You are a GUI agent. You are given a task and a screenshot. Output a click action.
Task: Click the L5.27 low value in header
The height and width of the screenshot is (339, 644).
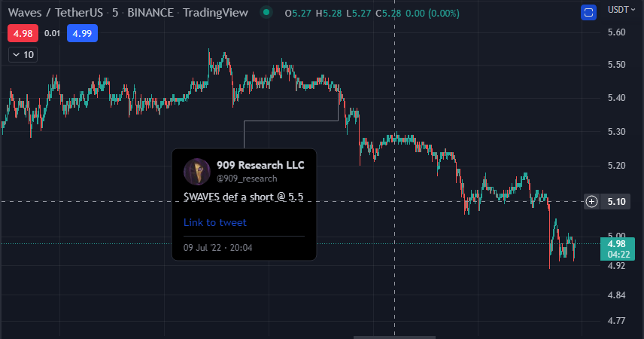[359, 13]
